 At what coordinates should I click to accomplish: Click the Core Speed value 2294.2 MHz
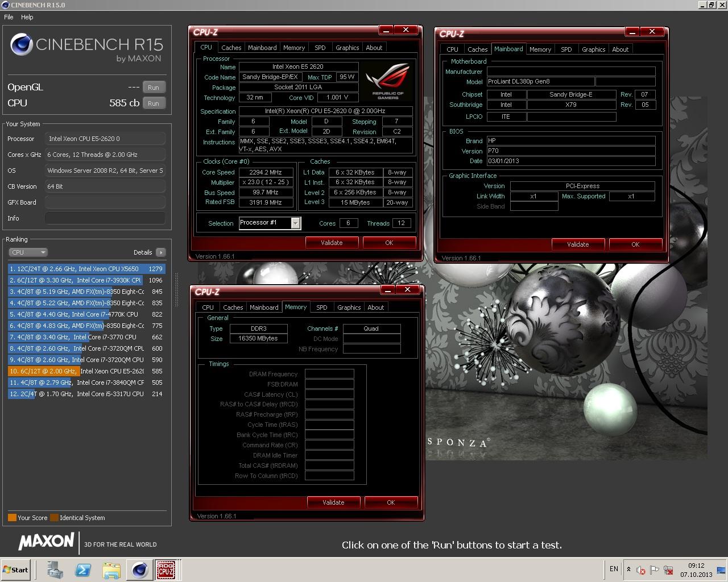point(266,172)
